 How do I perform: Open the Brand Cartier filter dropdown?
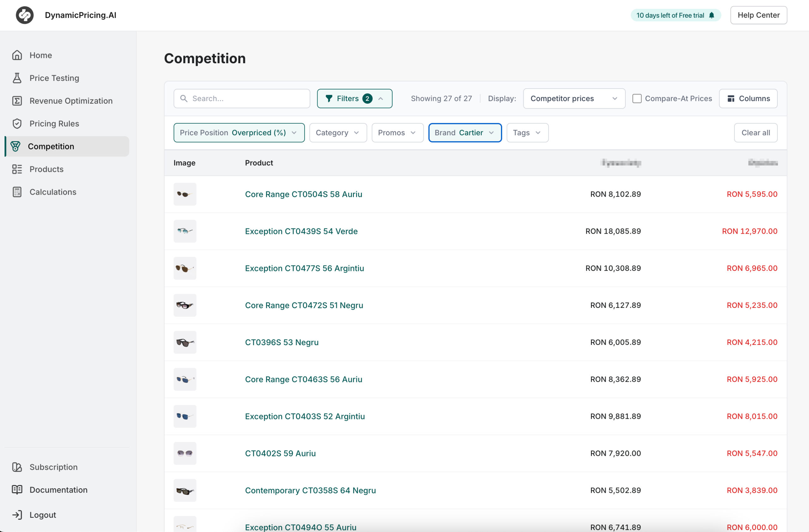click(x=465, y=132)
